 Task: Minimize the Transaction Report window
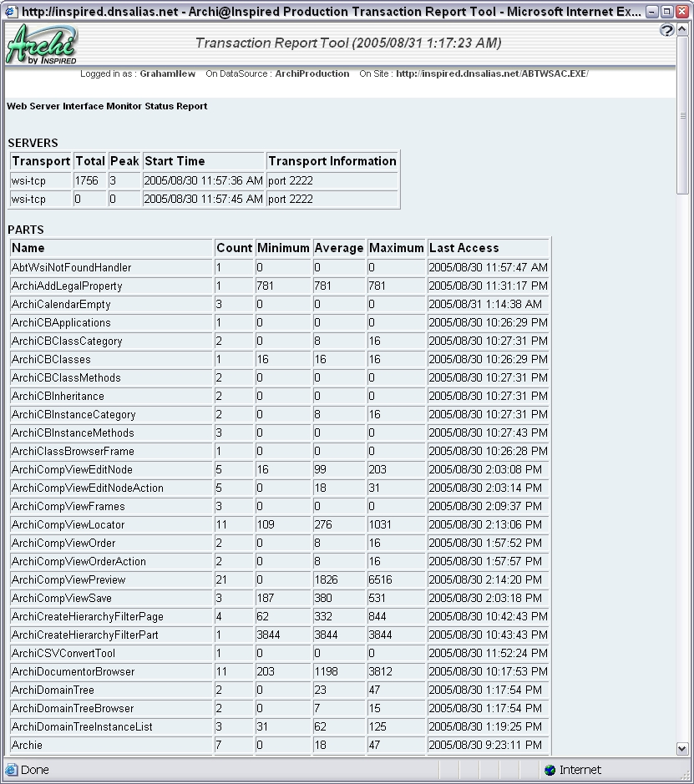click(652, 12)
